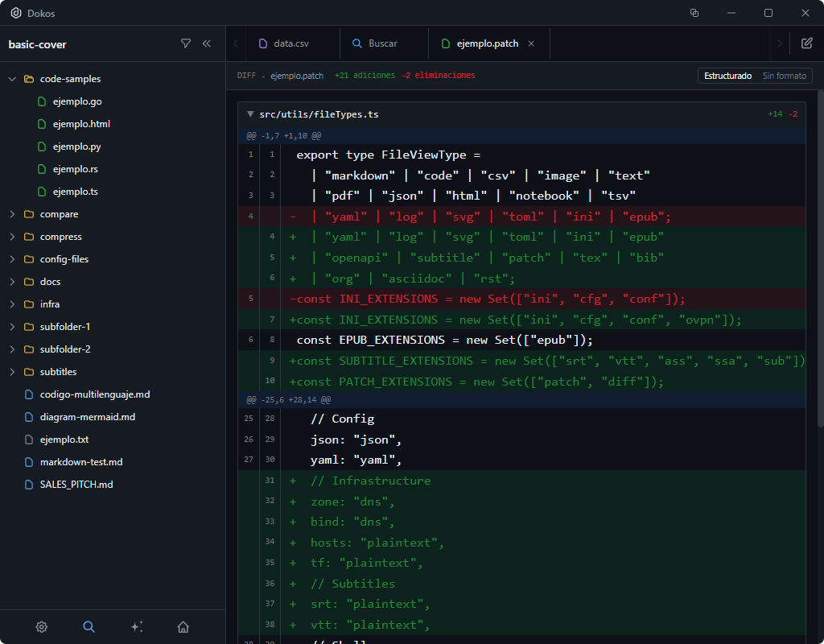This screenshot has height=644, width=824.
Task: Collapse the src/utils/fileTypes.ts diff section
Action: coord(250,114)
